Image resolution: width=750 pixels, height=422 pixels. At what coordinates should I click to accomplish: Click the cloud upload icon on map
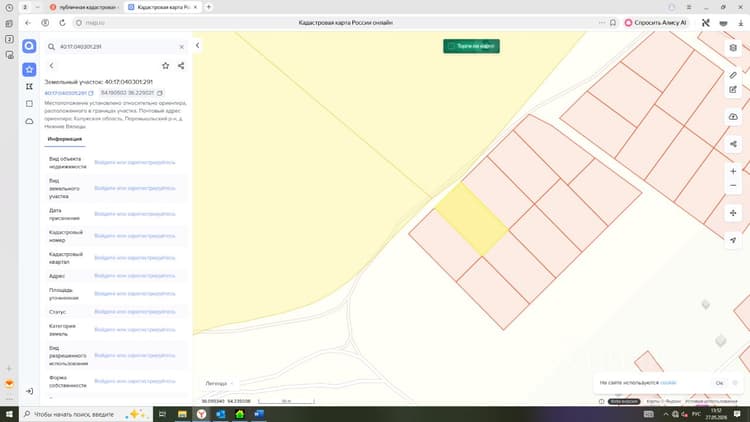click(733, 117)
